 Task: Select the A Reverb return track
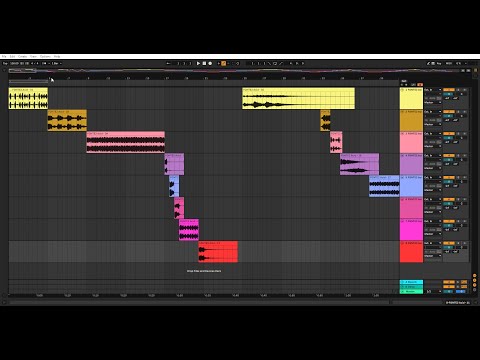[x=411, y=282]
